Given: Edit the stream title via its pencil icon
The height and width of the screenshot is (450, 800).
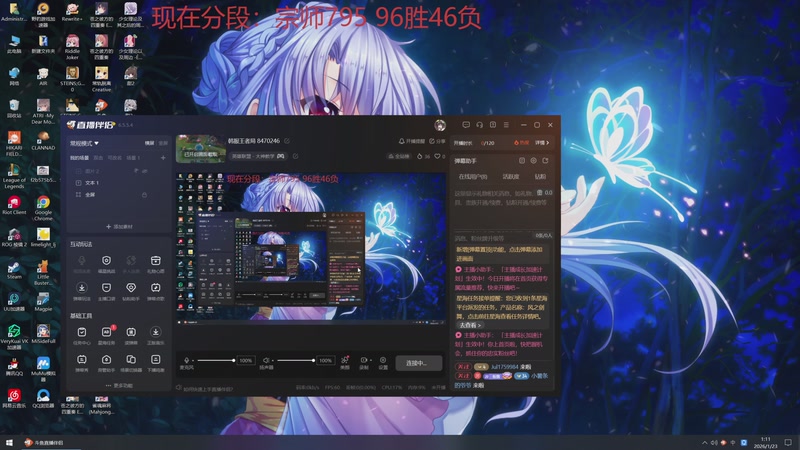Looking at the screenshot, I should 287,141.
